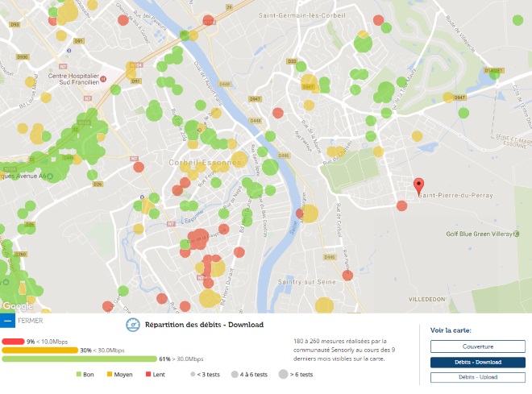This screenshot has height=394, width=532.
Task: Click the Saintry-sur-Seine town label
Action: pos(307,282)
